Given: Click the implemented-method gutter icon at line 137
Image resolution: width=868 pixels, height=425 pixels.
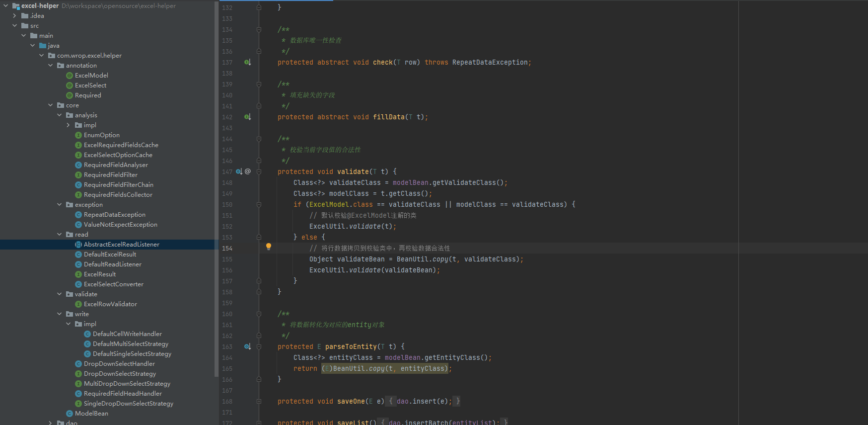Looking at the screenshot, I should (x=247, y=62).
